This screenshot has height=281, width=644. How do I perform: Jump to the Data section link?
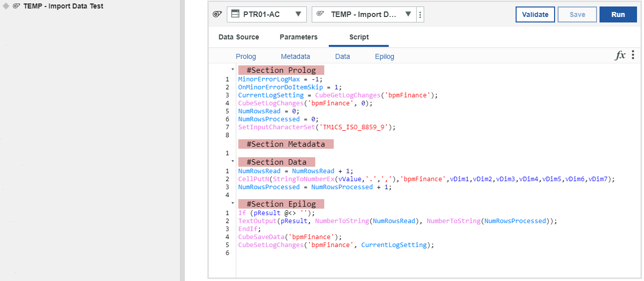click(x=342, y=56)
